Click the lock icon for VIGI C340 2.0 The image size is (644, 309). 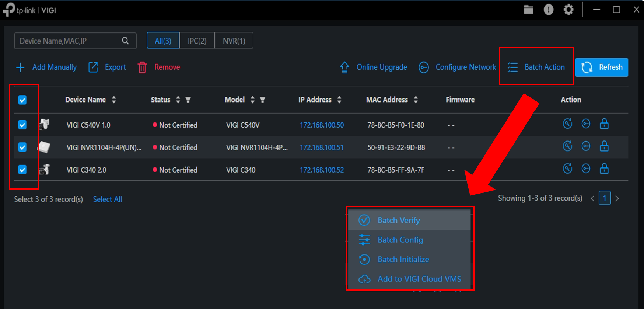click(604, 169)
